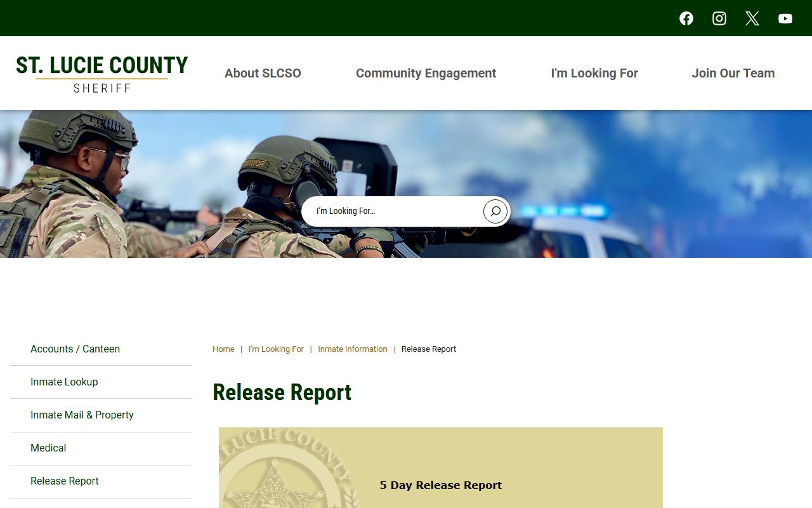Open the Community Engagement menu

[426, 73]
